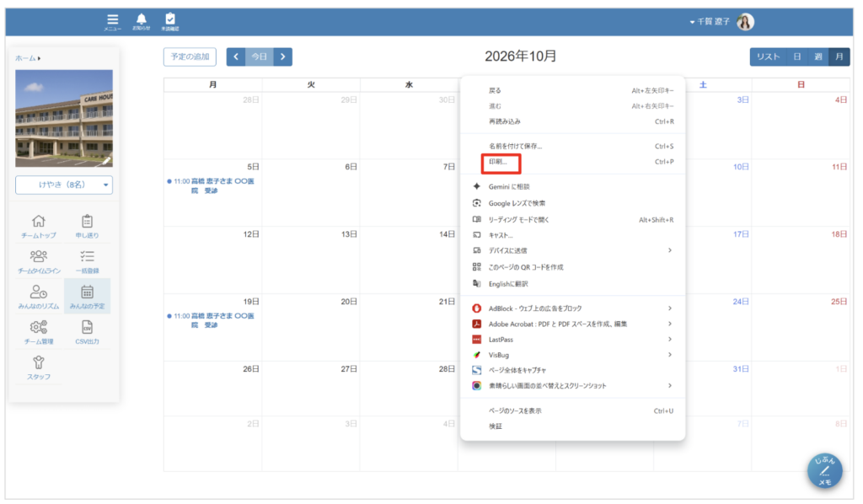
Task: Go to the next month arrow
Action: (283, 56)
